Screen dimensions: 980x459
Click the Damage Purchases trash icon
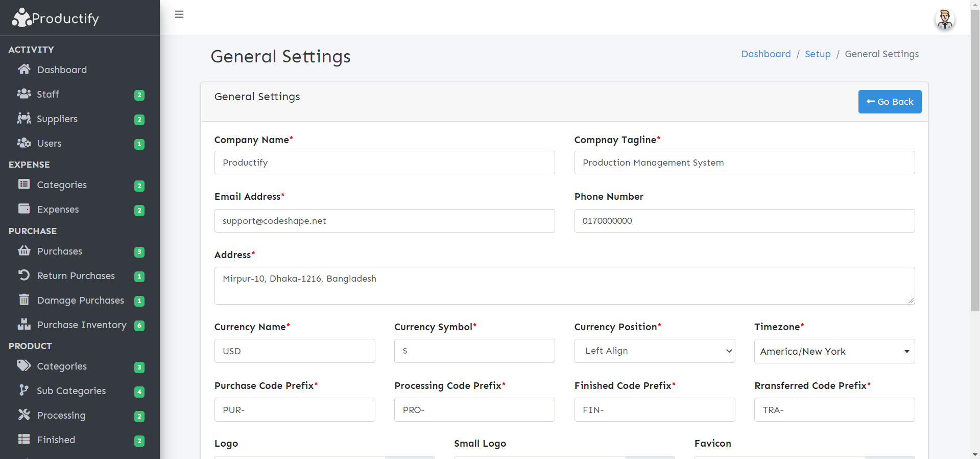coord(24,300)
